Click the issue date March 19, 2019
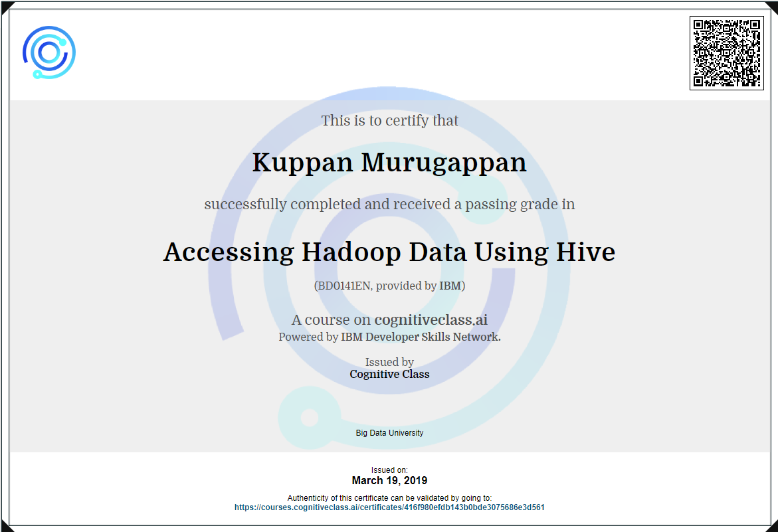This screenshot has height=532, width=778. 389,480
